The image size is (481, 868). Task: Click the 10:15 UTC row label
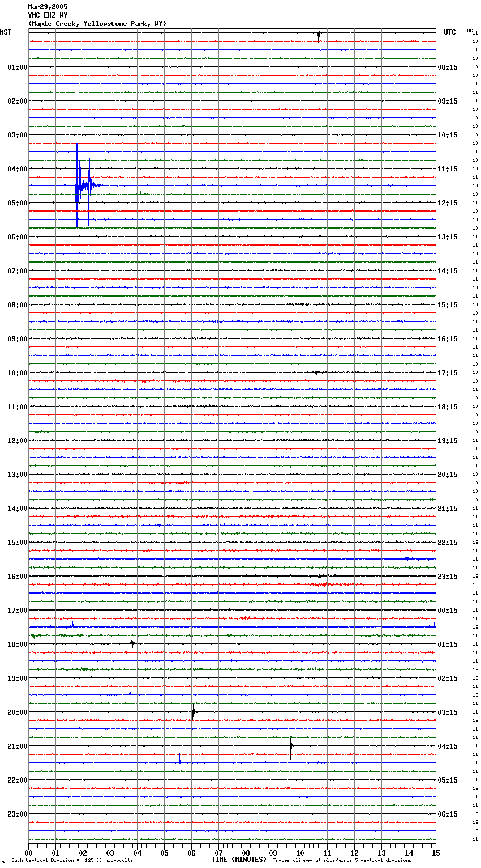click(x=448, y=135)
